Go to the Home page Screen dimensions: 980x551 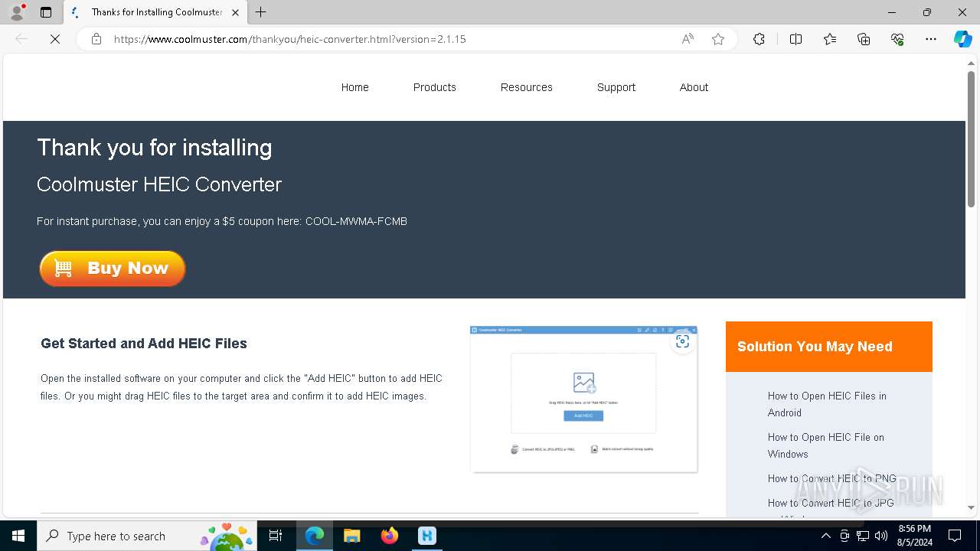tap(355, 87)
